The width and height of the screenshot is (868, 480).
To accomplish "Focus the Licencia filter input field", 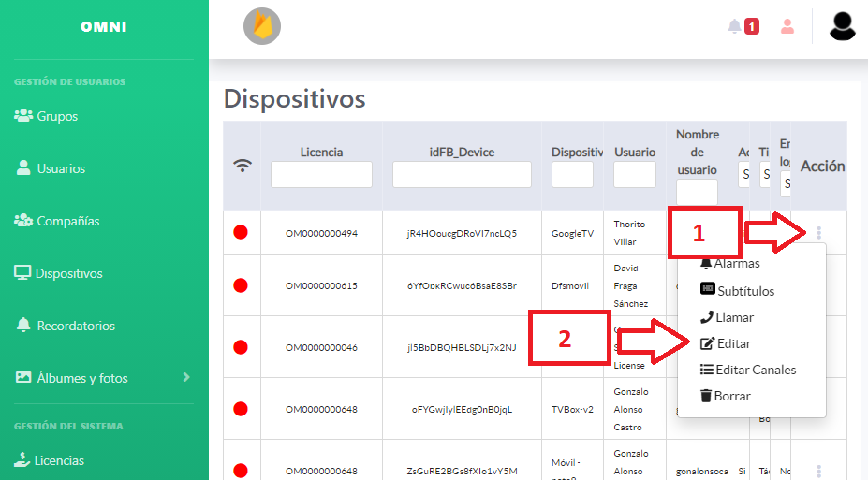I will pos(321,175).
